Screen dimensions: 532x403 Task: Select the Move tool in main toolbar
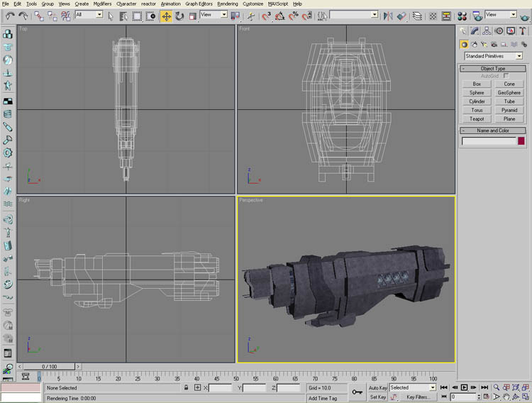click(x=166, y=15)
